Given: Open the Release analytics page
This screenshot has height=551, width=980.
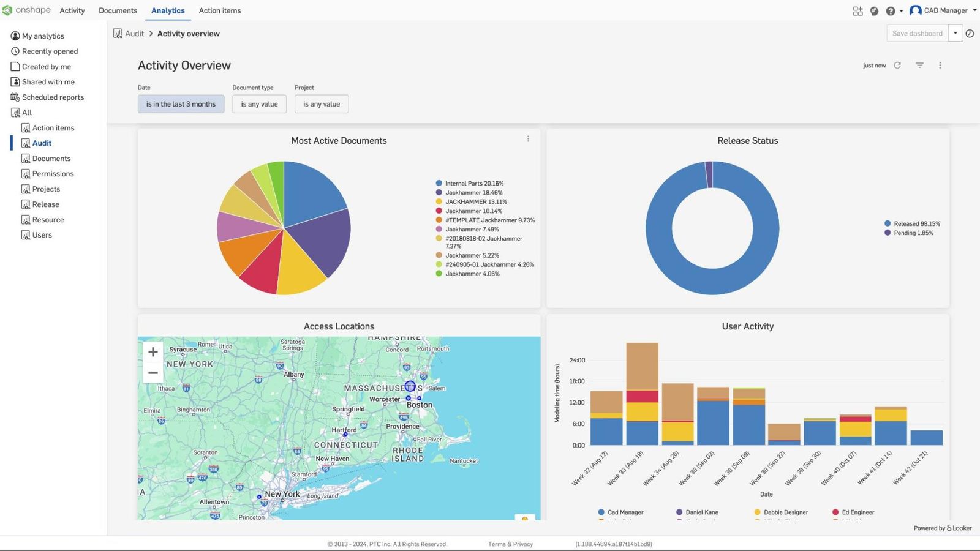Looking at the screenshot, I should point(45,204).
